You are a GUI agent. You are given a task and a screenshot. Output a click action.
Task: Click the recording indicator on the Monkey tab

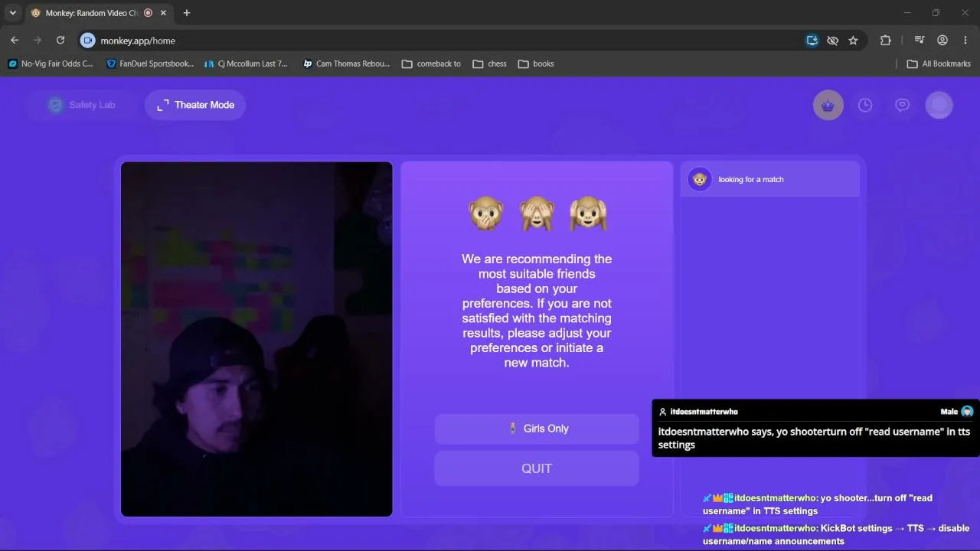[148, 13]
